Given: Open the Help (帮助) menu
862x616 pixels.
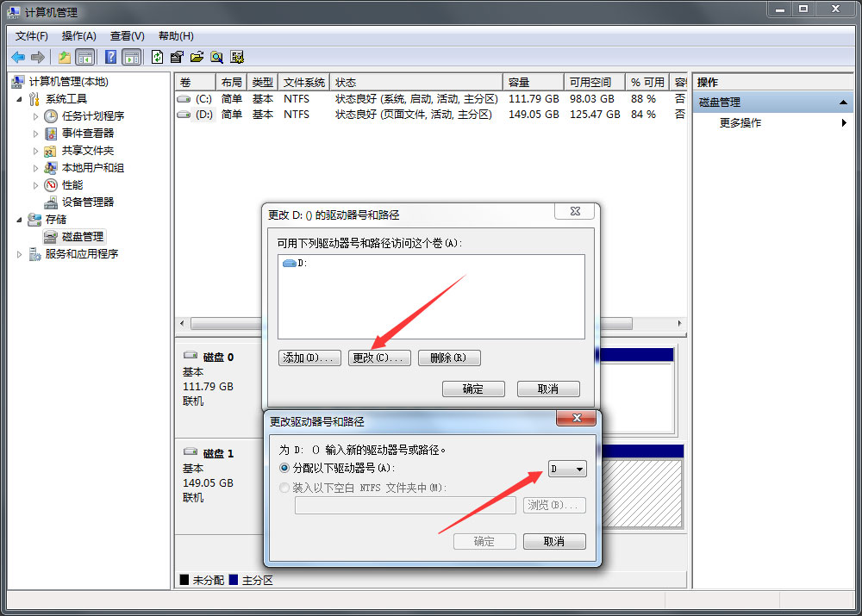Looking at the screenshot, I should (x=176, y=36).
